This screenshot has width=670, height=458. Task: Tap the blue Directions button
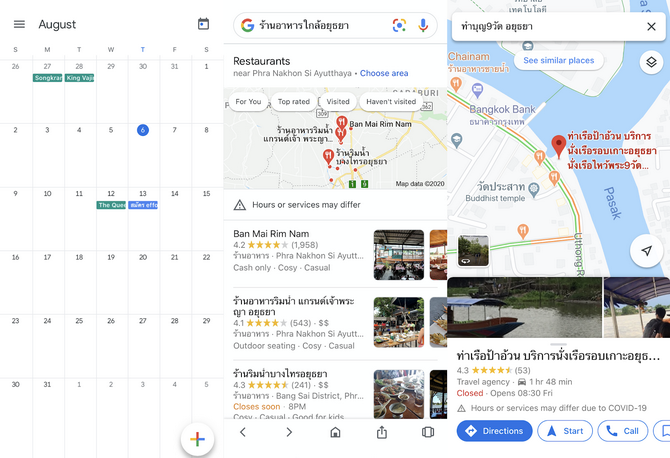click(494, 431)
